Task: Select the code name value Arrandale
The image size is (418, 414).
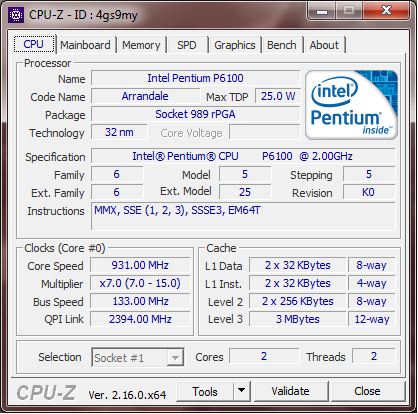Action: [145, 96]
